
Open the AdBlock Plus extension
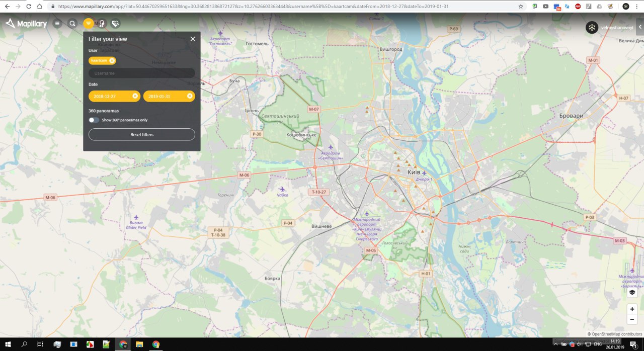click(x=578, y=7)
